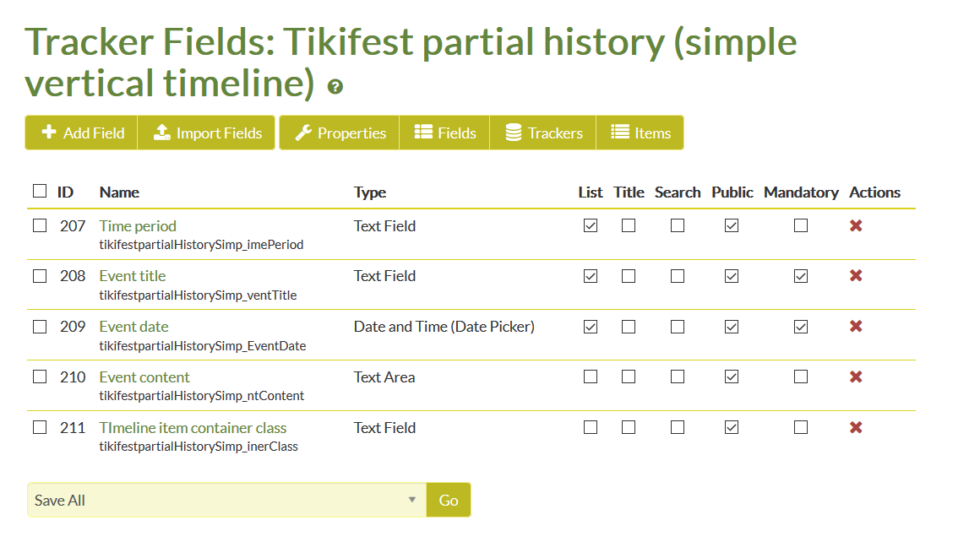Go to the Items list tab
The height and width of the screenshot is (558, 980).
click(x=640, y=133)
